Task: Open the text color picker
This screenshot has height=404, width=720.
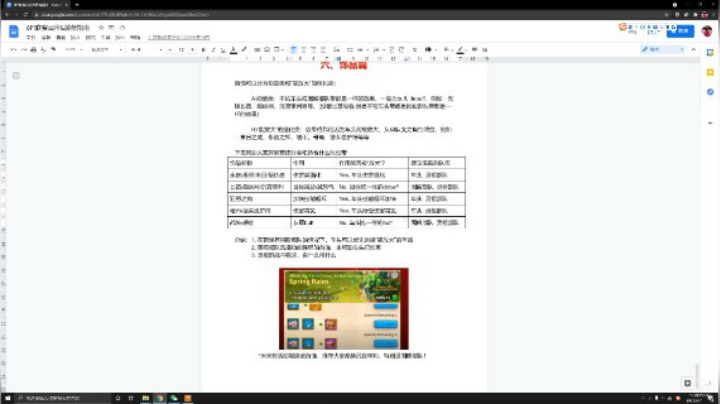Action: tap(233, 50)
